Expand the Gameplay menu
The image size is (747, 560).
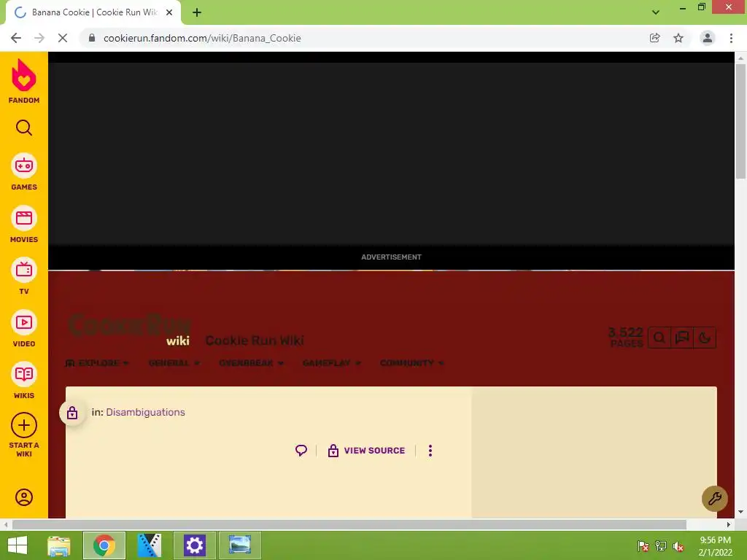click(x=332, y=363)
